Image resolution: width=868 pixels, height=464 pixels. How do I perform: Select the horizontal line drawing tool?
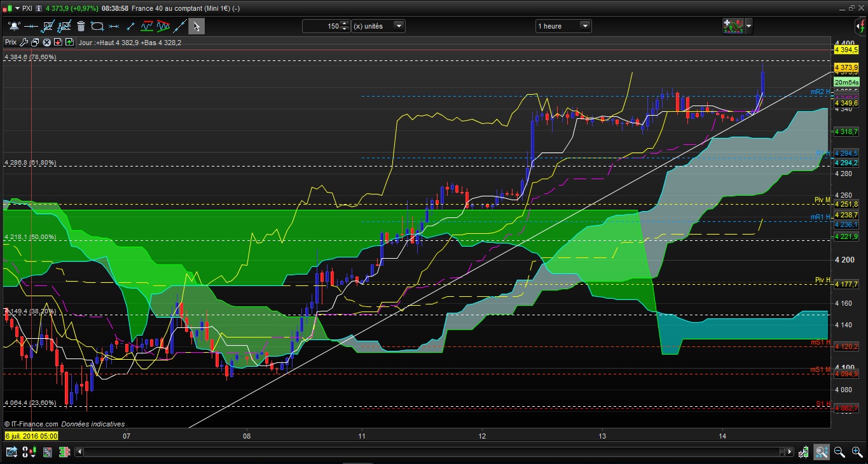pos(31,26)
